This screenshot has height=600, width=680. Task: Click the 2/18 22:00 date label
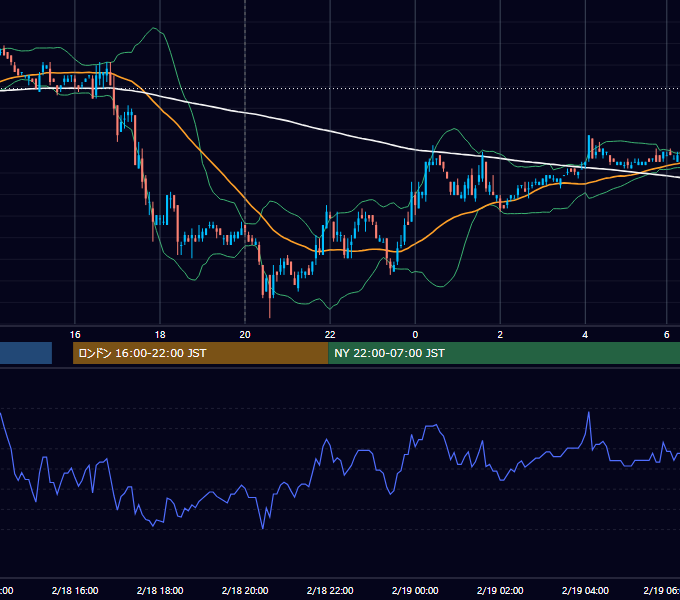click(x=330, y=590)
